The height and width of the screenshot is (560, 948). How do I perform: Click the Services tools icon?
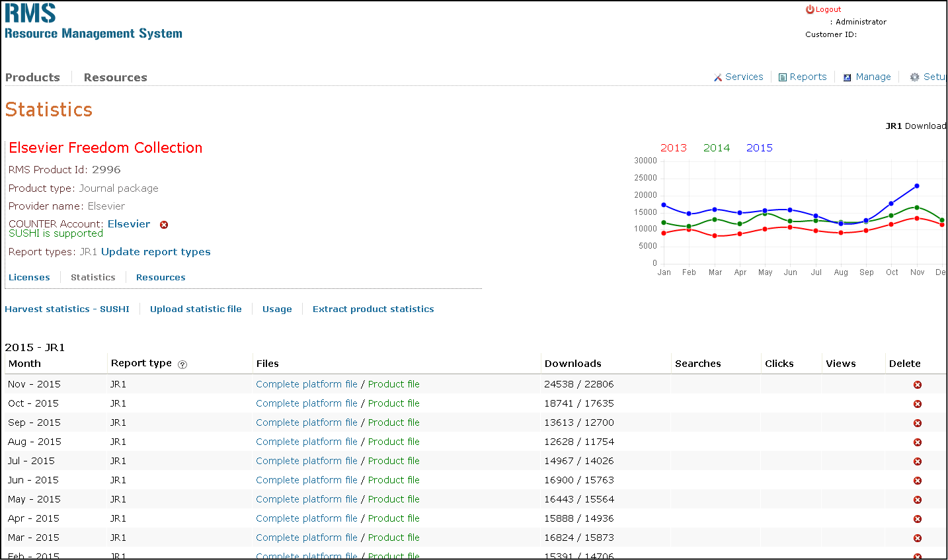pos(718,77)
